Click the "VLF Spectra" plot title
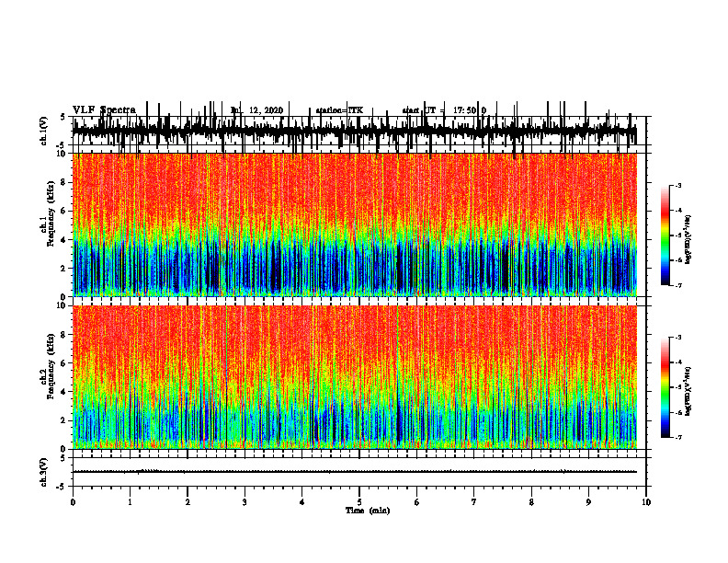 pos(104,110)
